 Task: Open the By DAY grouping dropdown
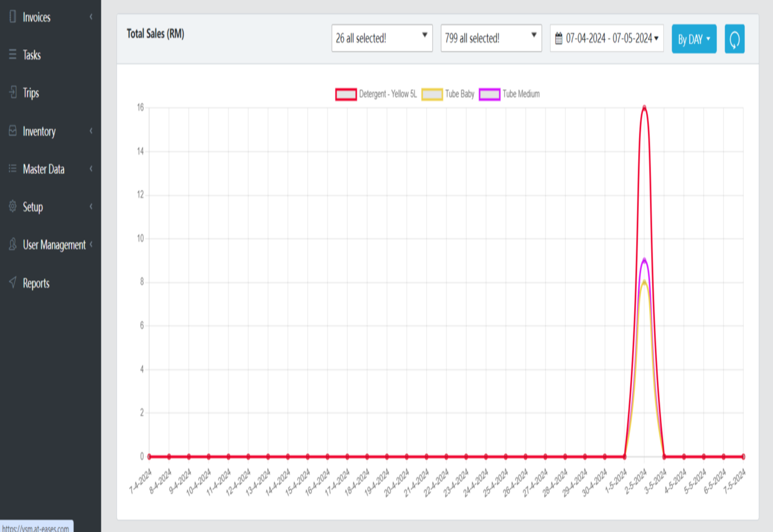tap(693, 39)
